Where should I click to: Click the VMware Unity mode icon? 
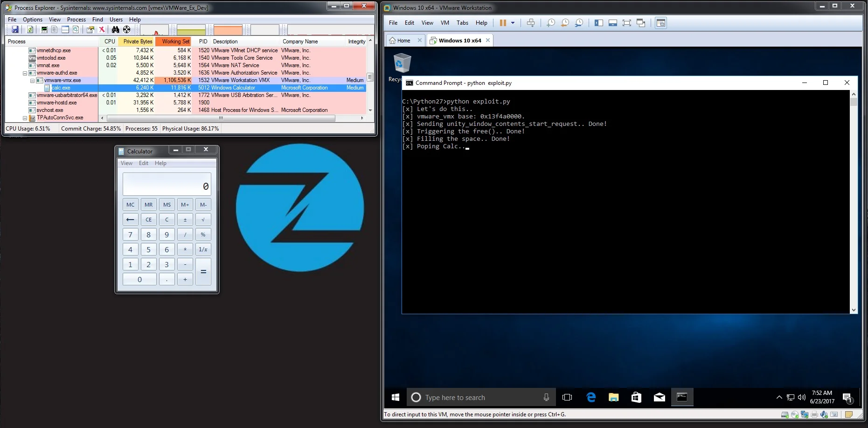641,23
